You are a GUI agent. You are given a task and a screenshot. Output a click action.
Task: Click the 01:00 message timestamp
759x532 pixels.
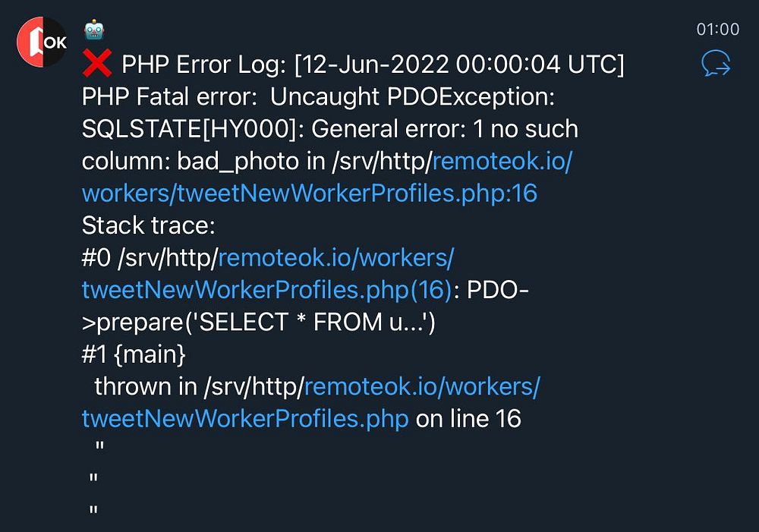[718, 29]
